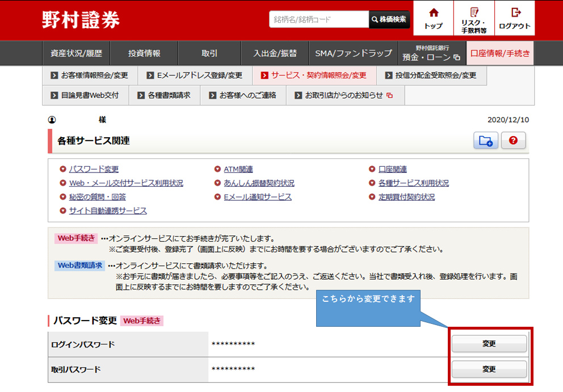
Task: Jump to 各種サービス利用状況 link
Action: click(x=414, y=183)
